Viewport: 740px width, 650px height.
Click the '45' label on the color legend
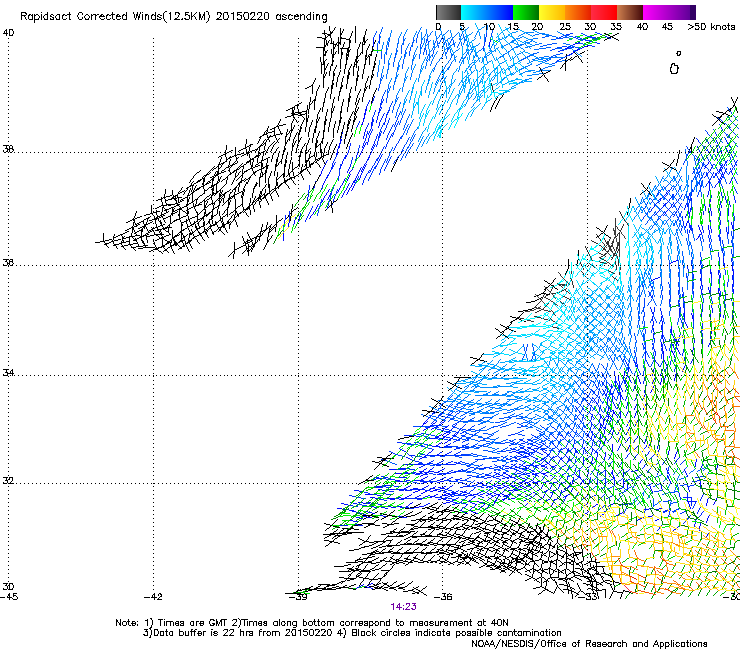tap(667, 27)
